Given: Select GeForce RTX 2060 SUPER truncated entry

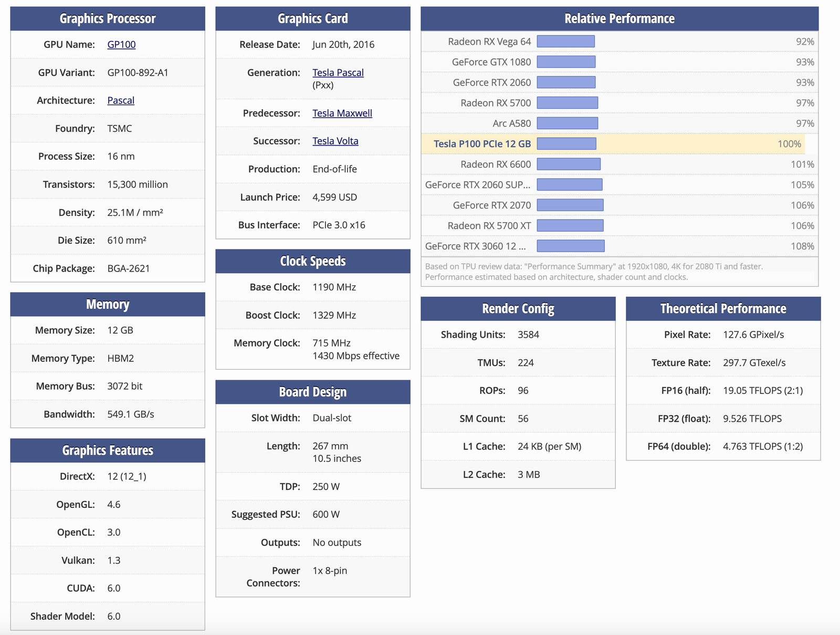Looking at the screenshot, I should 477,185.
